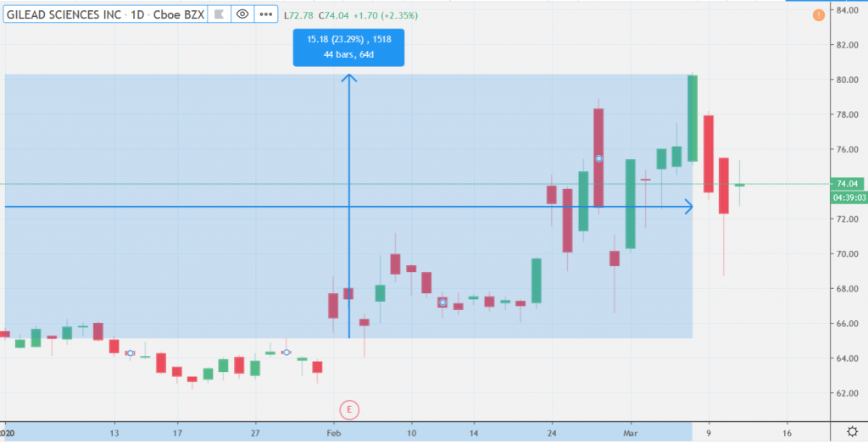Click the tall green candle reaching 80
This screenshot has height=444, width=868.
pos(693,119)
